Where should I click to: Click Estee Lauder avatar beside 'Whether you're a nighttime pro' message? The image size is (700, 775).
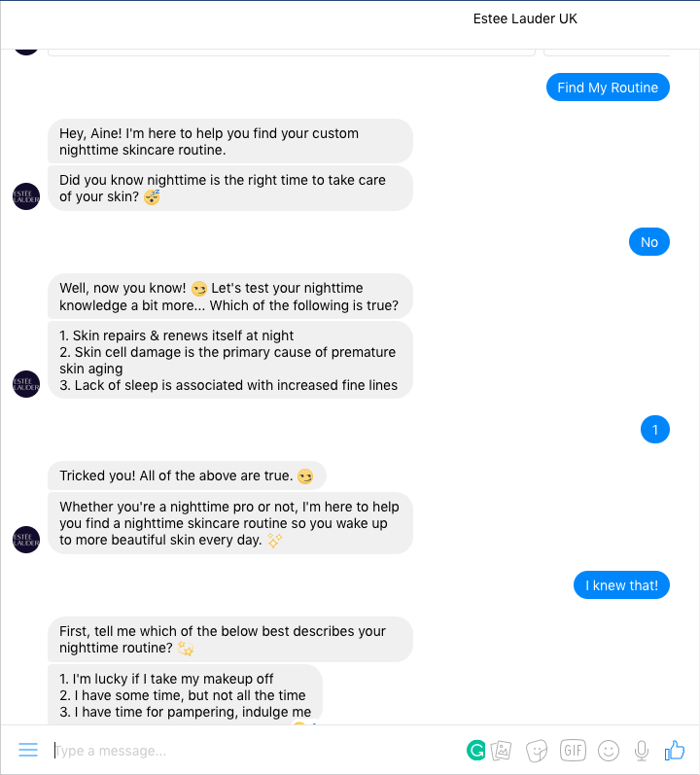point(26,539)
